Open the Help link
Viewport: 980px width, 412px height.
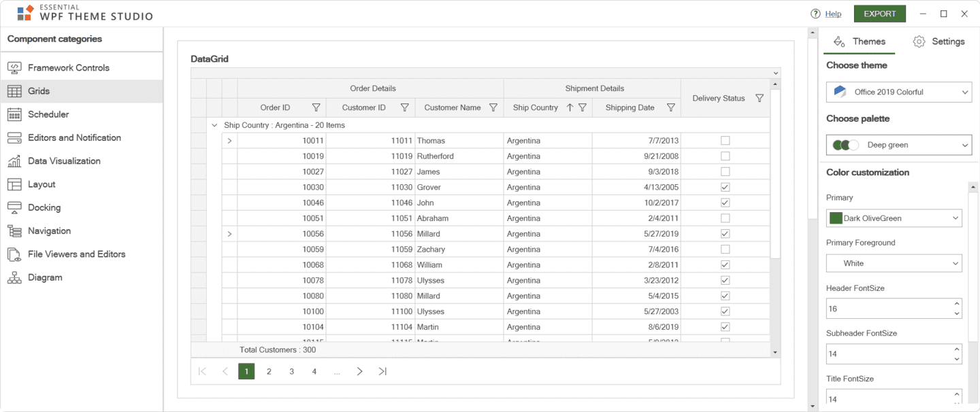click(833, 14)
